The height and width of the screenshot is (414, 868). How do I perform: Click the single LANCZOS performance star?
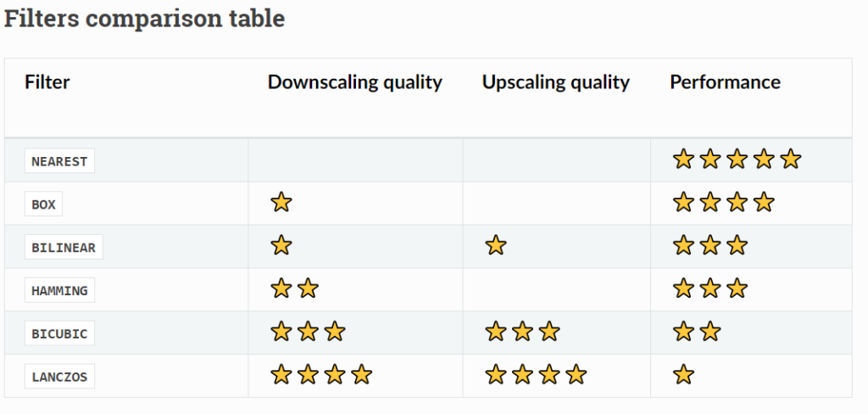coord(683,375)
